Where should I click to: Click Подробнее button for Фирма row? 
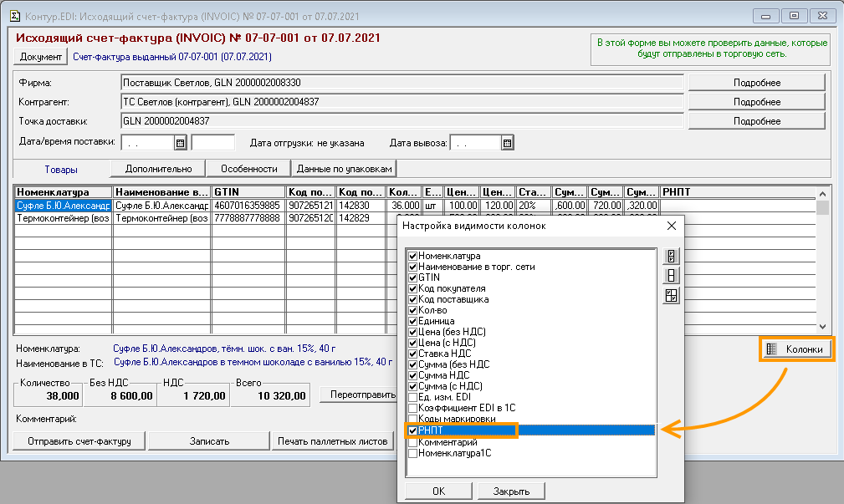(x=756, y=83)
